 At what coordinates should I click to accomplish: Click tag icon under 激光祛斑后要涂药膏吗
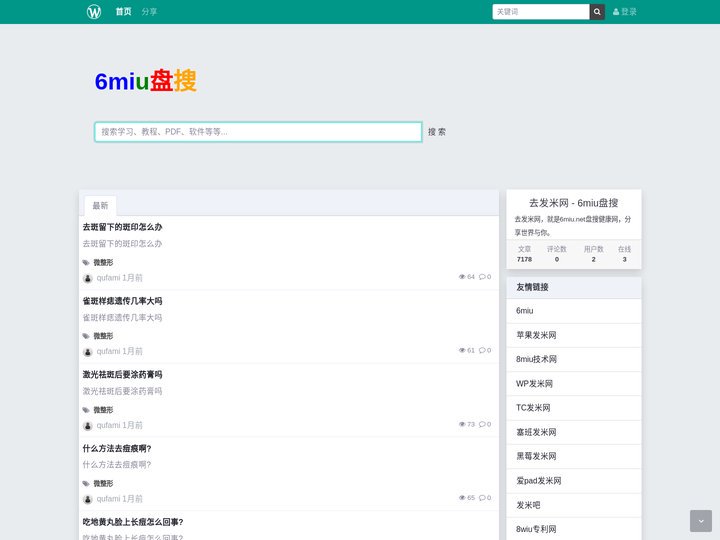click(x=86, y=410)
